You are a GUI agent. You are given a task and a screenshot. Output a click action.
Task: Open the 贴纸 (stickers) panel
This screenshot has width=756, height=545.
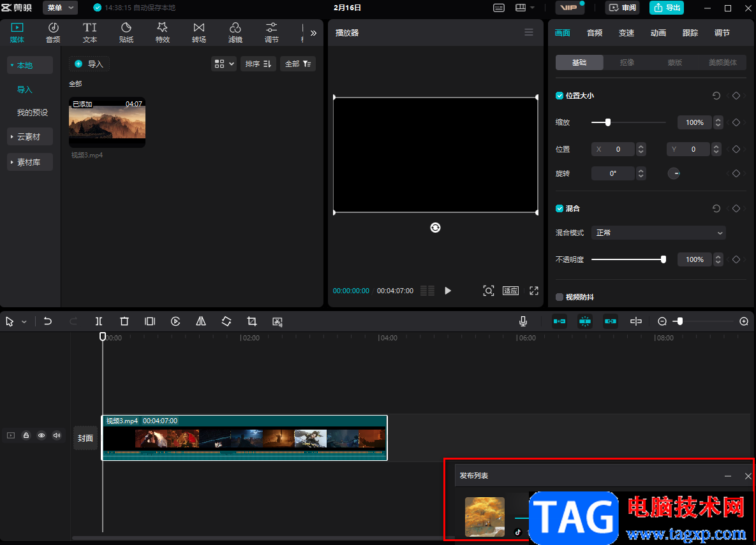(x=126, y=33)
